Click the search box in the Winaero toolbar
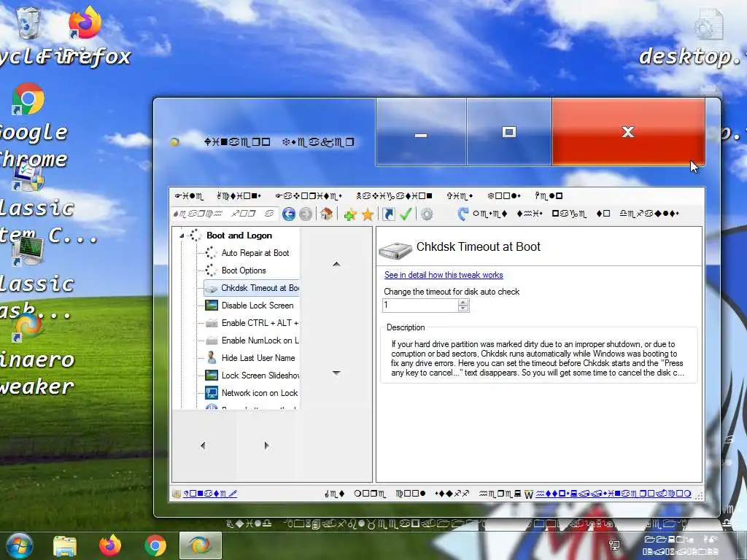 [x=224, y=214]
